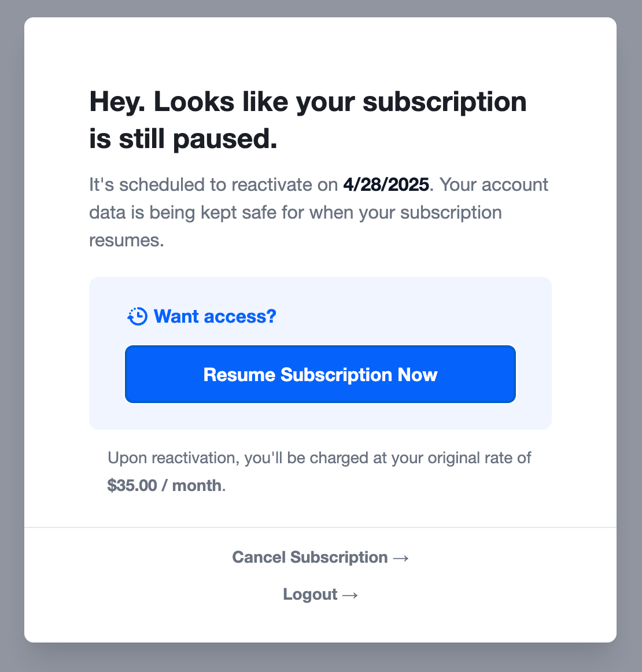Select the Logout link
Image resolution: width=642 pixels, height=672 pixels.
pos(320,595)
